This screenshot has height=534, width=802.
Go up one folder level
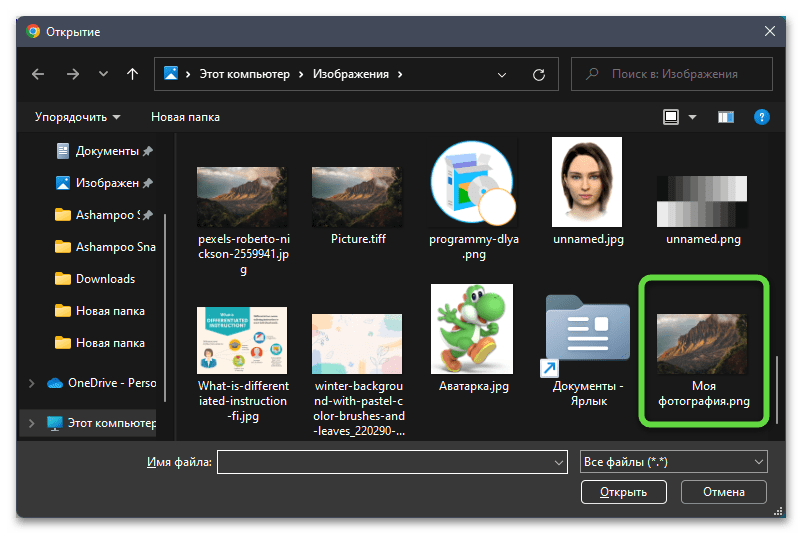(x=132, y=74)
